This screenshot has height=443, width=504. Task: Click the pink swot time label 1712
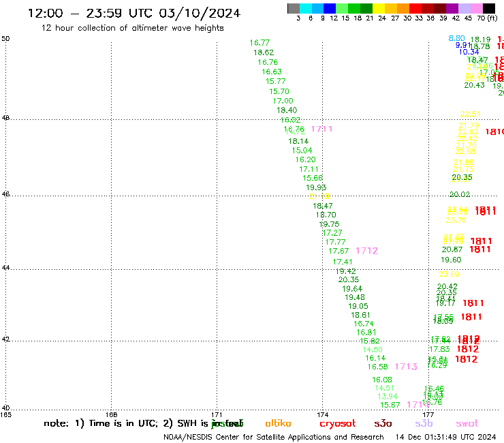[366, 251]
